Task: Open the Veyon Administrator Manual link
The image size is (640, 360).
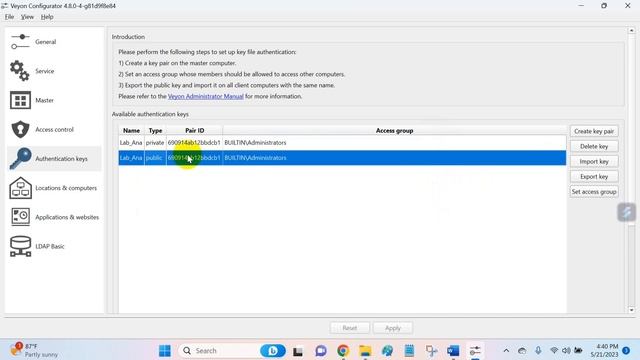Action: pyautogui.click(x=206, y=96)
